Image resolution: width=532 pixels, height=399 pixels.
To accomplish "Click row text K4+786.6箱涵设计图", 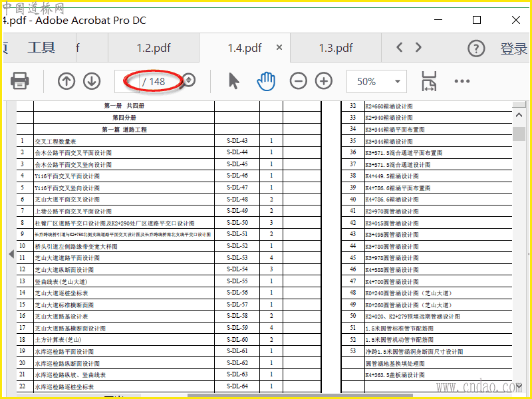I will [x=392, y=199].
